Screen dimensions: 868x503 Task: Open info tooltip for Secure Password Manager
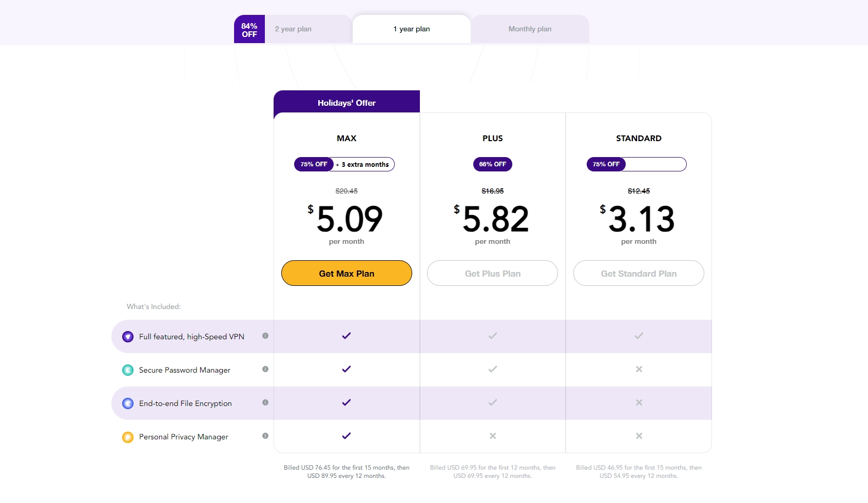[265, 369]
